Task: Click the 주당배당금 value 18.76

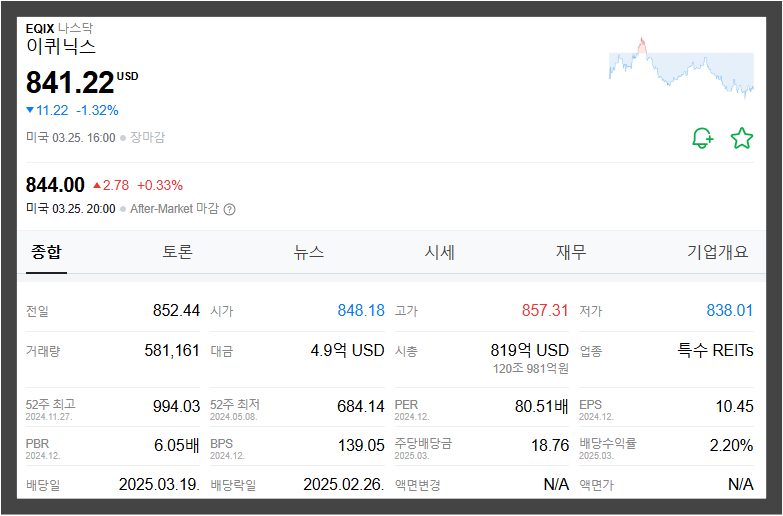Action: tap(550, 445)
